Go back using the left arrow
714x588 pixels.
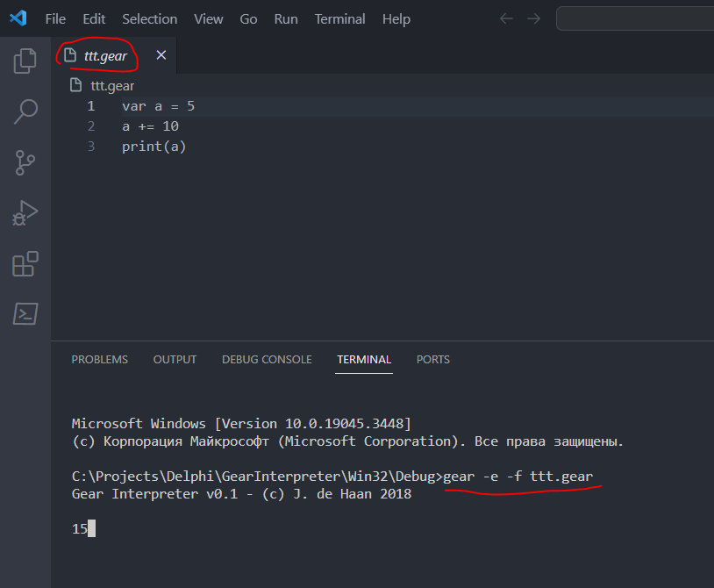pyautogui.click(x=506, y=18)
